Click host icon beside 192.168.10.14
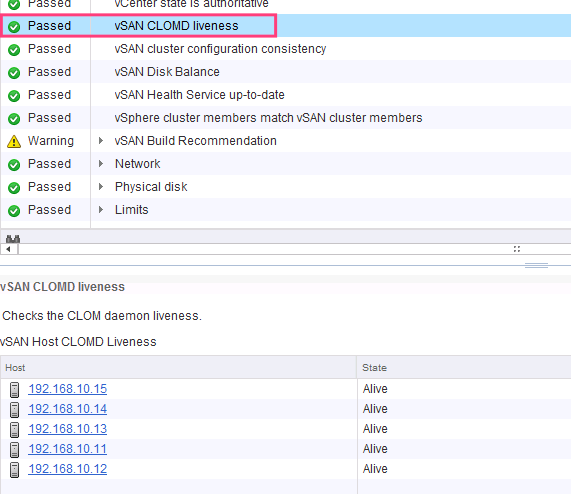This screenshot has width=571, height=494. tap(14, 410)
